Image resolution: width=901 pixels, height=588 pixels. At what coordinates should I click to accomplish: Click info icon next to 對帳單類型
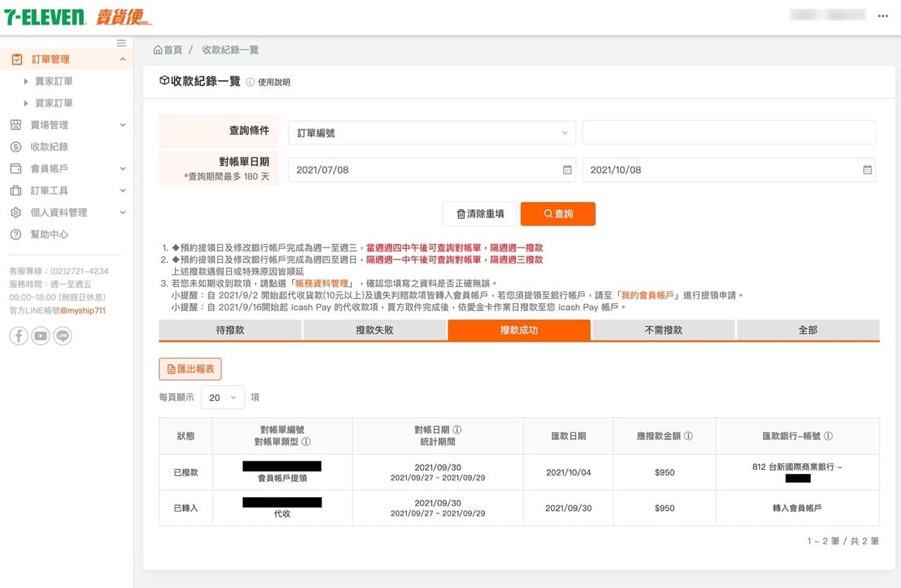tap(306, 442)
